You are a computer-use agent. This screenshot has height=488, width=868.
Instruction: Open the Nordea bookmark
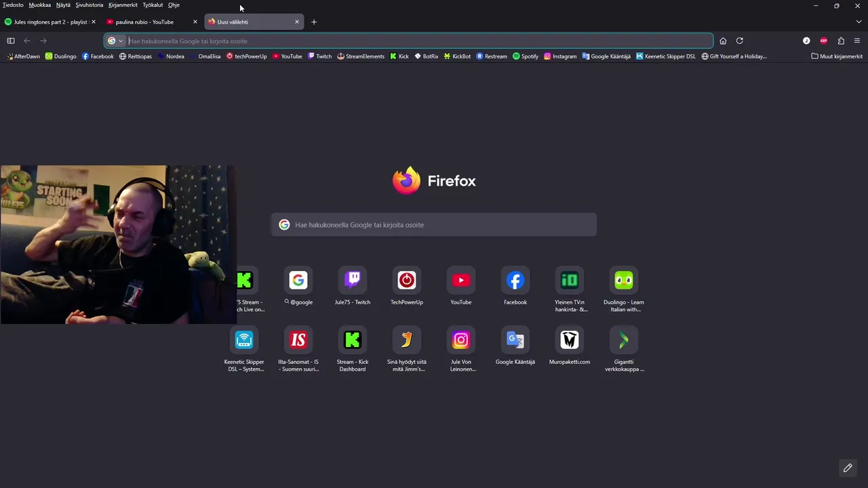click(x=171, y=56)
